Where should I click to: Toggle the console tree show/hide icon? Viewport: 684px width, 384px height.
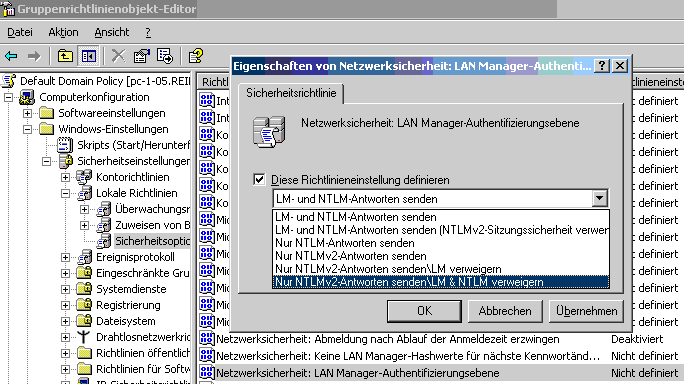tap(89, 56)
